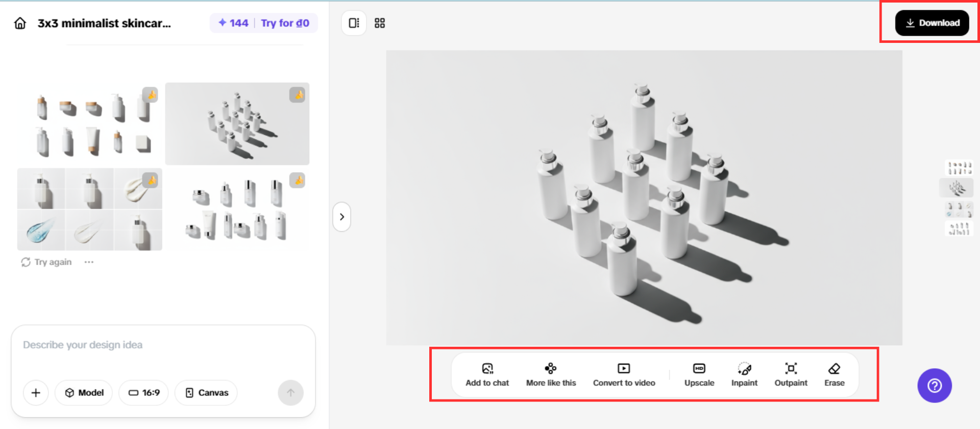
Task: Click Add to chat tool
Action: (487, 375)
